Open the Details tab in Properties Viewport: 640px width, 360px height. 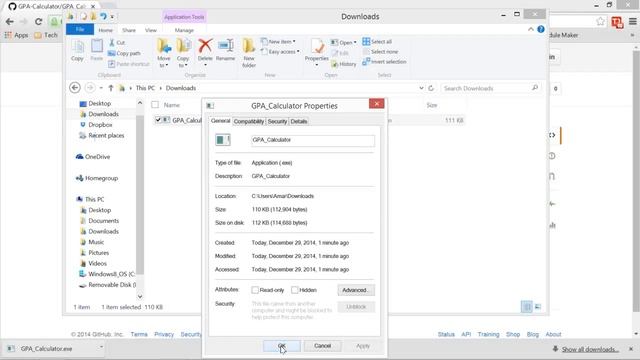[x=299, y=121]
